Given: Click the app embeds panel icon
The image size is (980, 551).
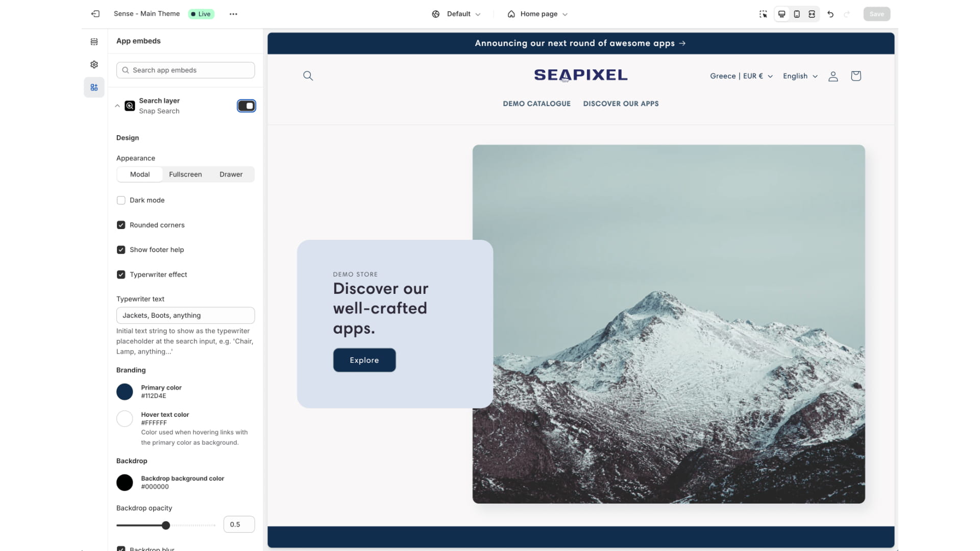Looking at the screenshot, I should coord(93,87).
